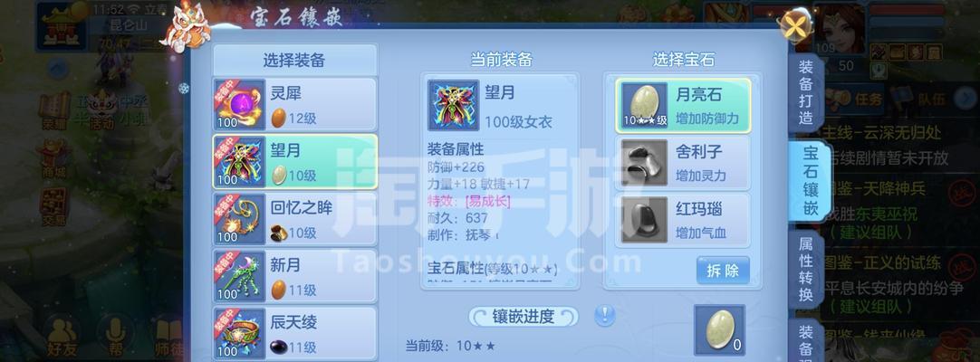Viewport: 980px width, 362px height.
Task: Choose the 红玛瑙 gemstone
Action: (683, 220)
